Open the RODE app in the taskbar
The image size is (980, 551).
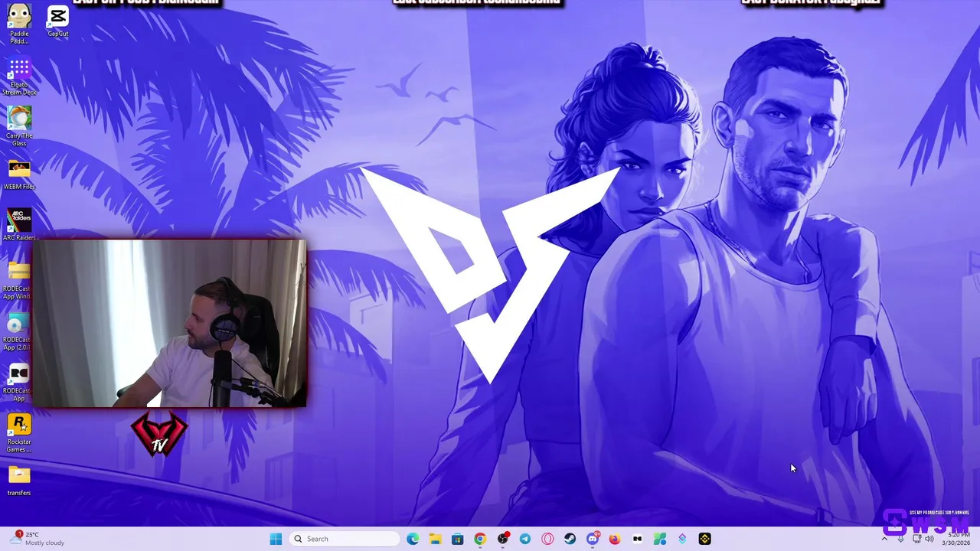click(637, 539)
